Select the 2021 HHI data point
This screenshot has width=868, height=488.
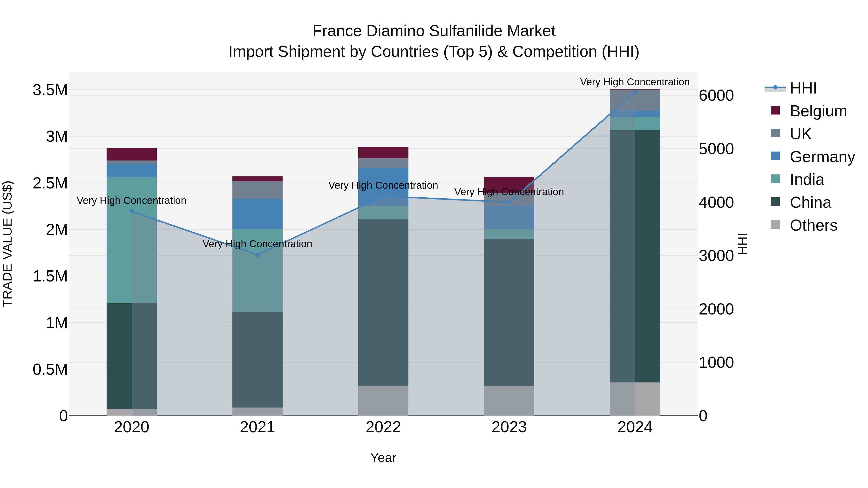(258, 255)
